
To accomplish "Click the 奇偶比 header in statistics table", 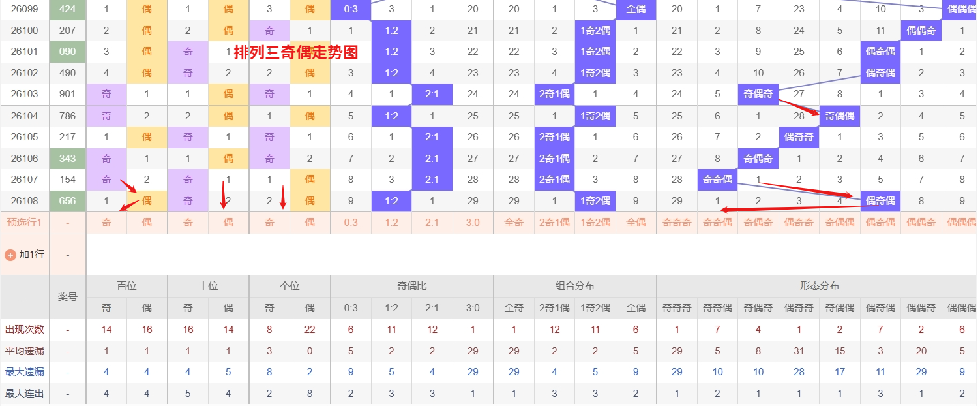I will [411, 286].
